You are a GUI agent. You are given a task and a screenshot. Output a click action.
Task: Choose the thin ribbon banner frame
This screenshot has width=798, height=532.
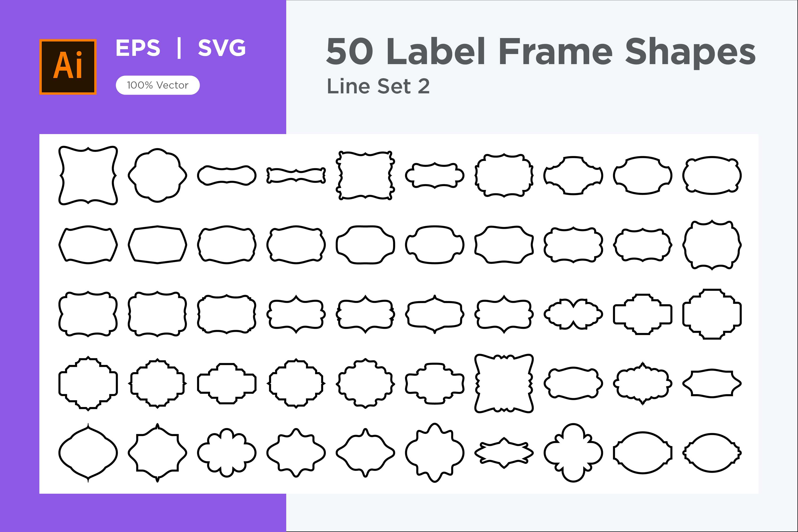[x=296, y=175]
